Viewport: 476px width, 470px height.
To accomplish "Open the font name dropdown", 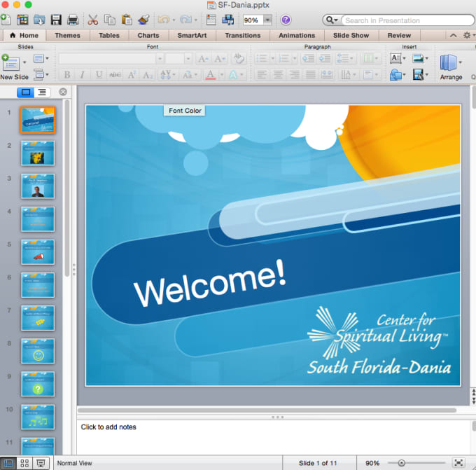I will [x=160, y=58].
